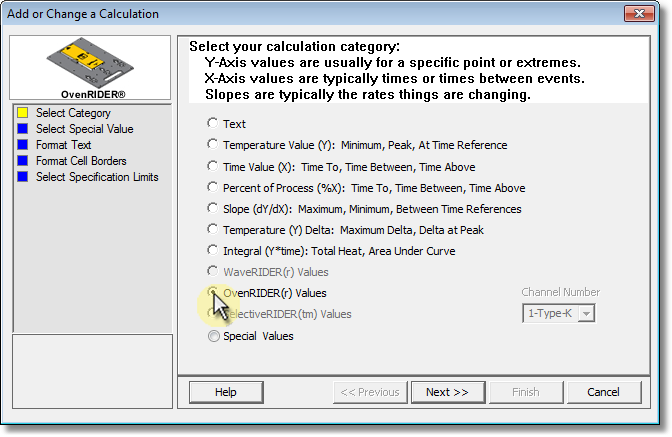Open the Select Specification Limits step
Image resolution: width=672 pixels, height=437 pixels.
97,177
